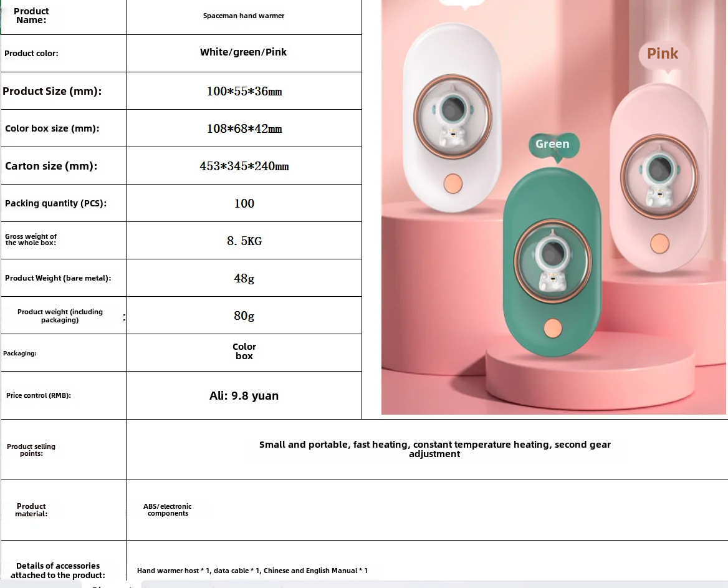Click the carton size value 453*345*240mm
This screenshot has width=728, height=588.
click(244, 166)
